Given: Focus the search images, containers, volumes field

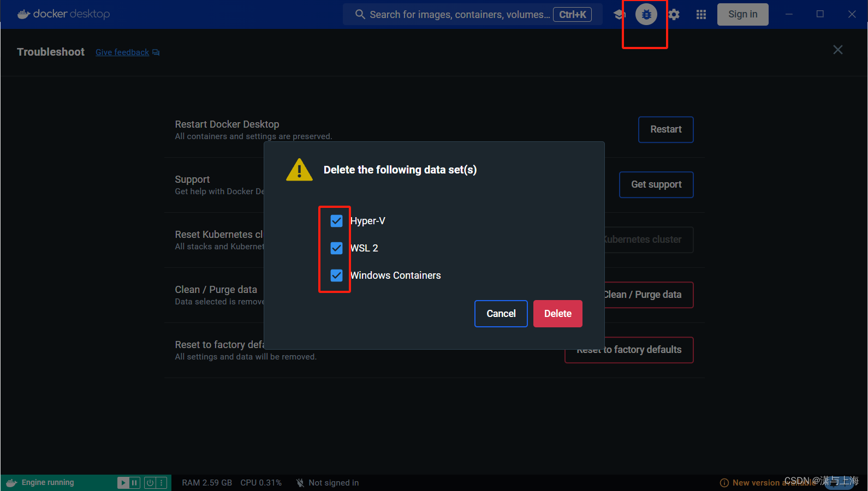Looking at the screenshot, I should [473, 14].
